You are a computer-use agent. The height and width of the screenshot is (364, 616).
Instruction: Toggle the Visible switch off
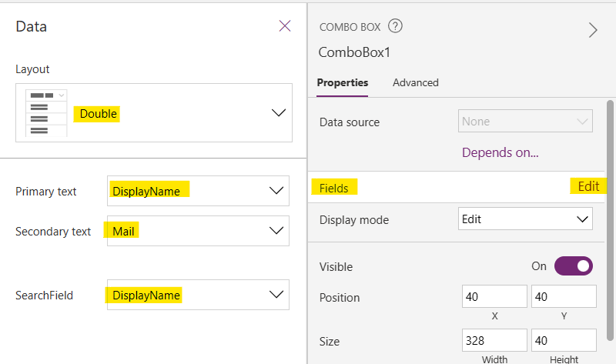tap(573, 266)
